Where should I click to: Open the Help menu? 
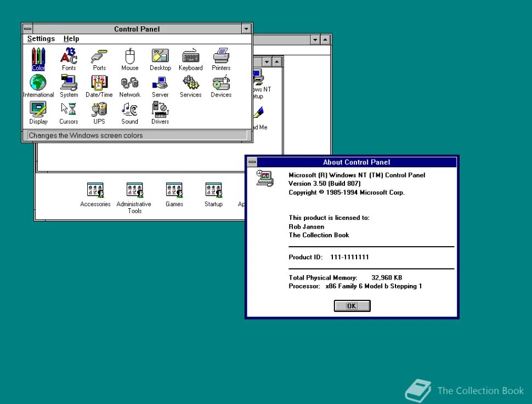[x=71, y=38]
